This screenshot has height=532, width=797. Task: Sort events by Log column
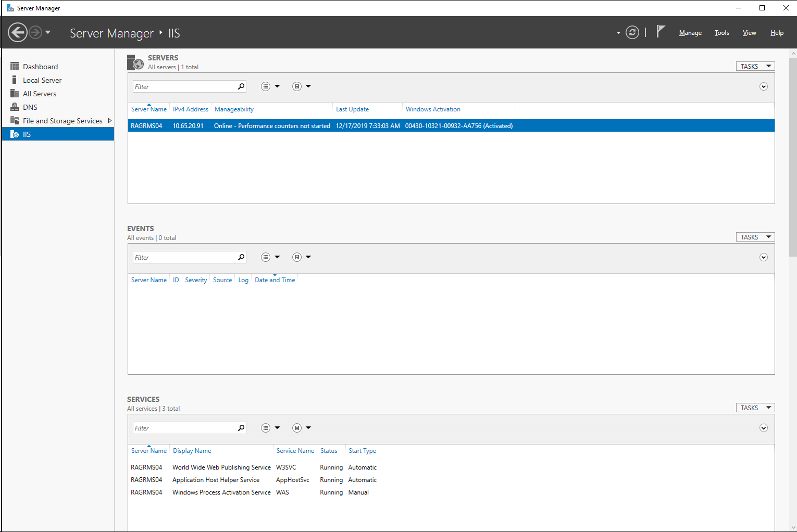[243, 280]
